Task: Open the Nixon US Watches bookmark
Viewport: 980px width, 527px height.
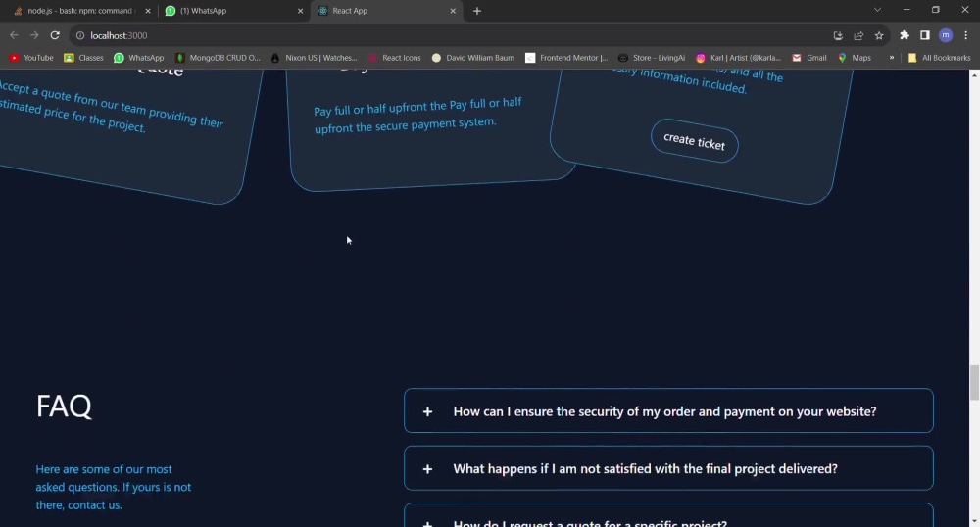Action: click(315, 58)
